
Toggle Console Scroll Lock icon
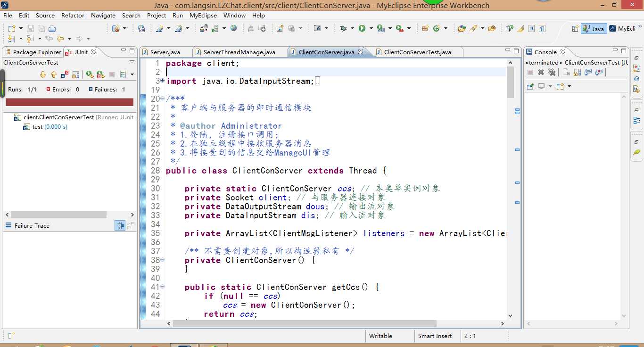[577, 72]
